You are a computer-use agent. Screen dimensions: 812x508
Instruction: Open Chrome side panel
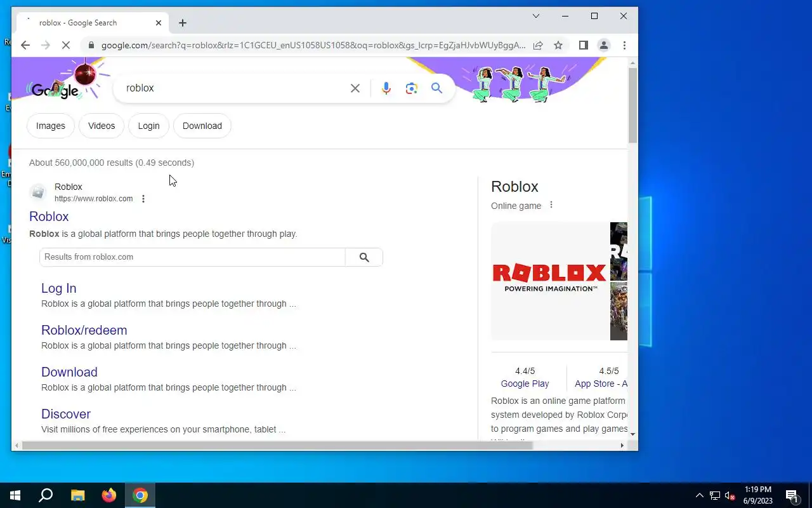tap(584, 45)
